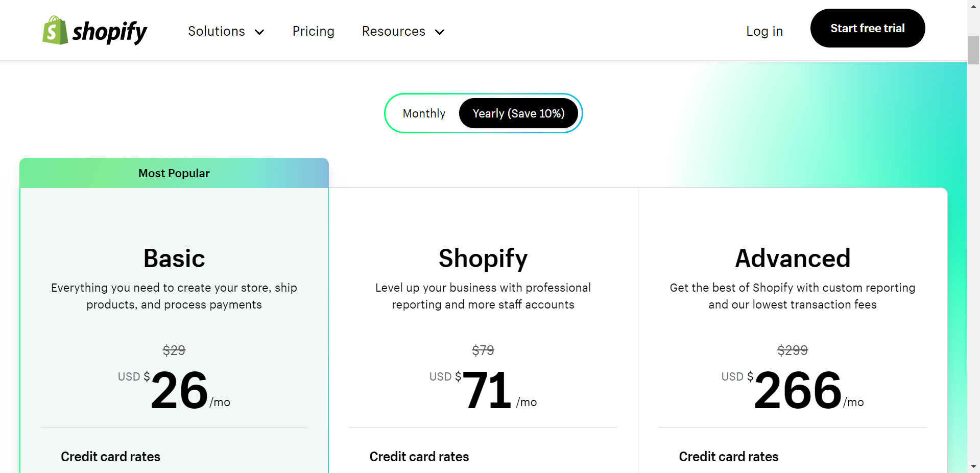Image resolution: width=980 pixels, height=473 pixels.
Task: Click the Basic plan $26 price
Action: (179, 391)
